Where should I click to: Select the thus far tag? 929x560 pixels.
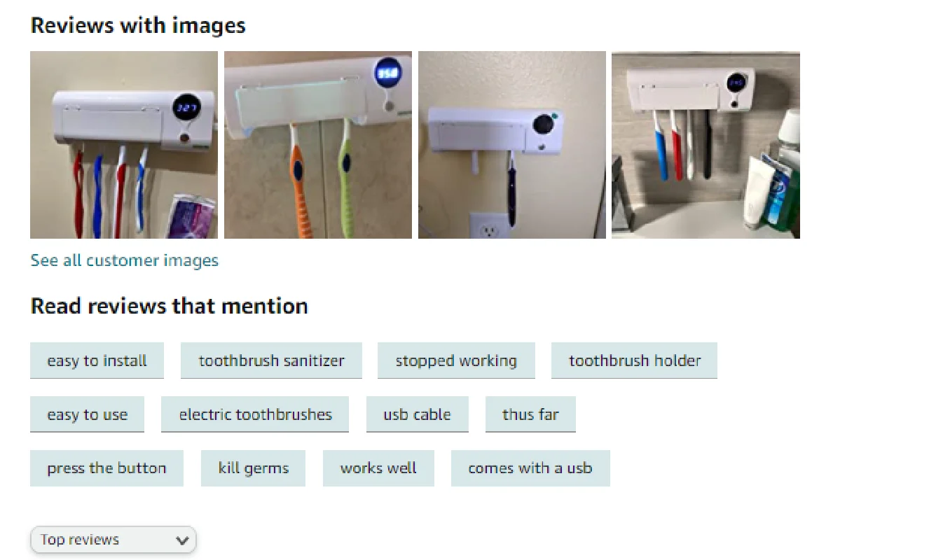click(x=530, y=414)
